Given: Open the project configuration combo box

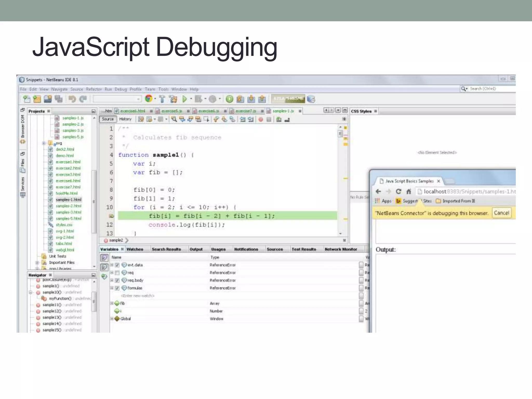Looking at the screenshot, I should 117,99.
